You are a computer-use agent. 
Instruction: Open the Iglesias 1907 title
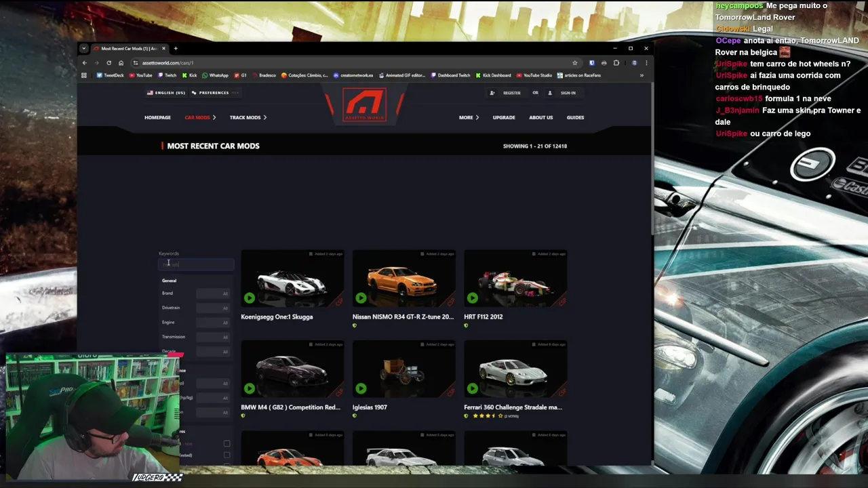tap(370, 407)
